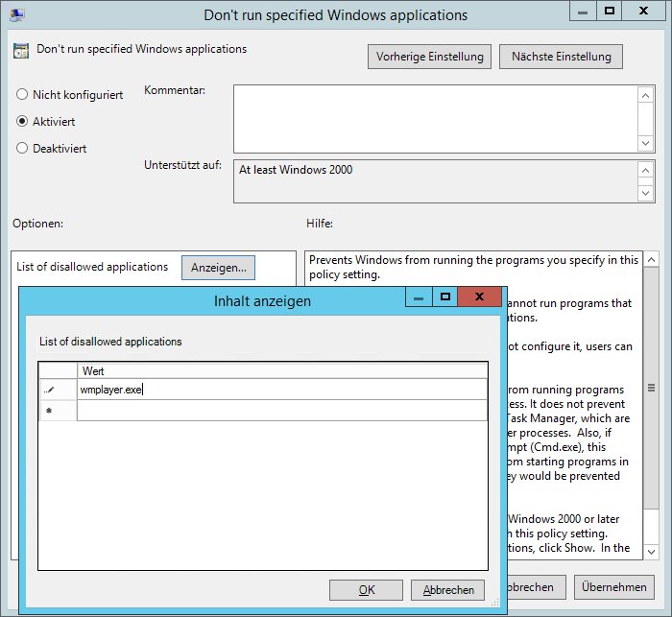Click the pencil edit icon on the wmplayer.exe row
672x617 pixels.
(49, 390)
